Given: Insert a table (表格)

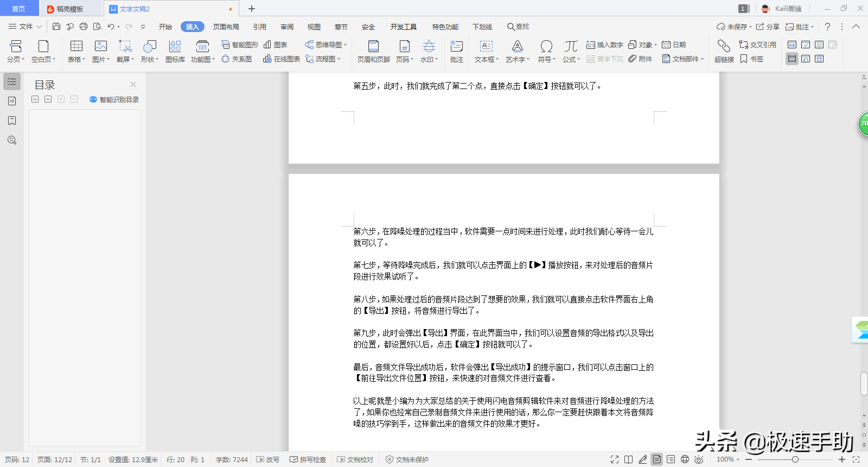Looking at the screenshot, I should [x=76, y=52].
